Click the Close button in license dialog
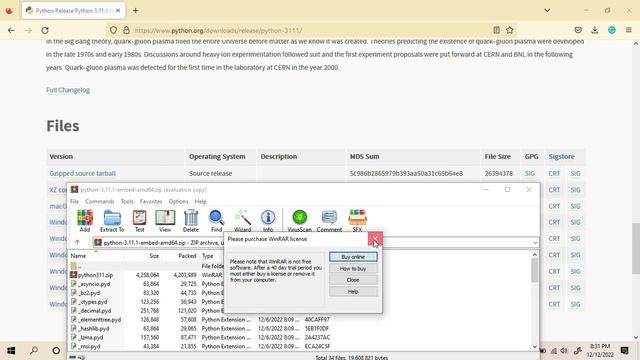The image size is (640, 360). coord(353,280)
